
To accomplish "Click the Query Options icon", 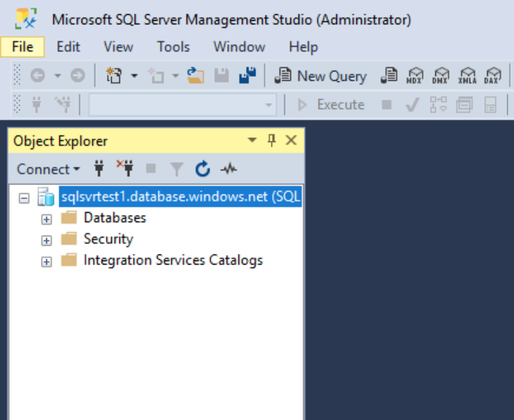I will tap(464, 105).
